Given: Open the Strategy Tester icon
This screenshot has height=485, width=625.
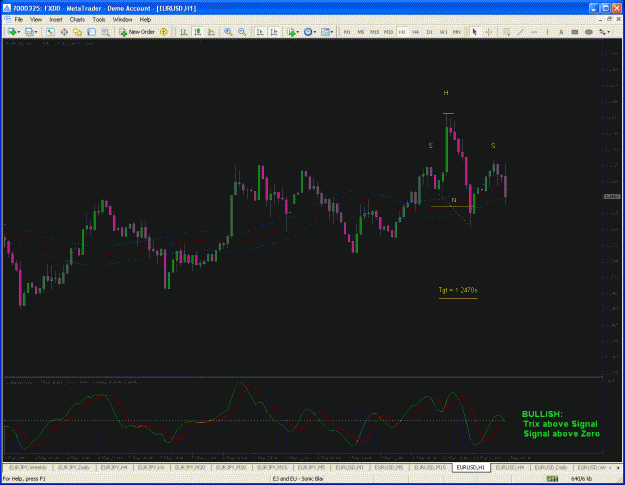Looking at the screenshot, I should [105, 32].
